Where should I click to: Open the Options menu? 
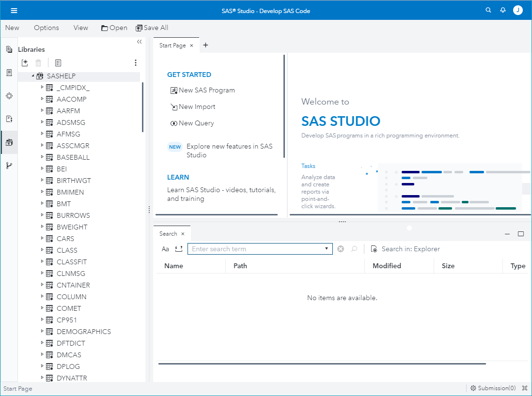(47, 28)
